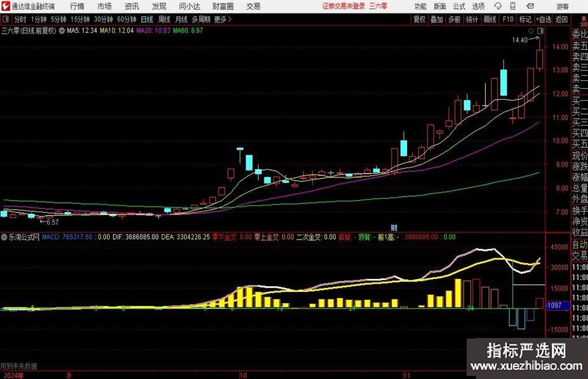Click the 多股 multi-stock button
Image resolution: width=588 pixels, height=379 pixels.
tap(454, 19)
